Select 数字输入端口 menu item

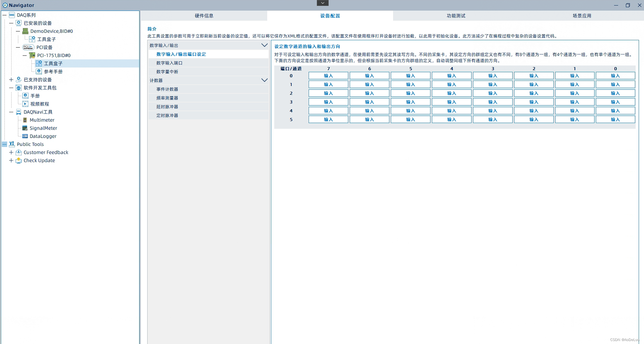tap(208, 63)
